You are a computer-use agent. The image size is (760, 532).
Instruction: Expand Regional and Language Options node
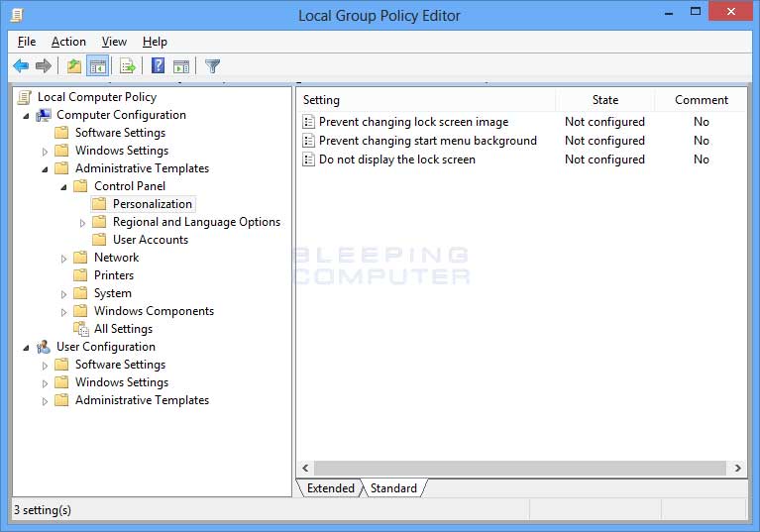tap(82, 223)
